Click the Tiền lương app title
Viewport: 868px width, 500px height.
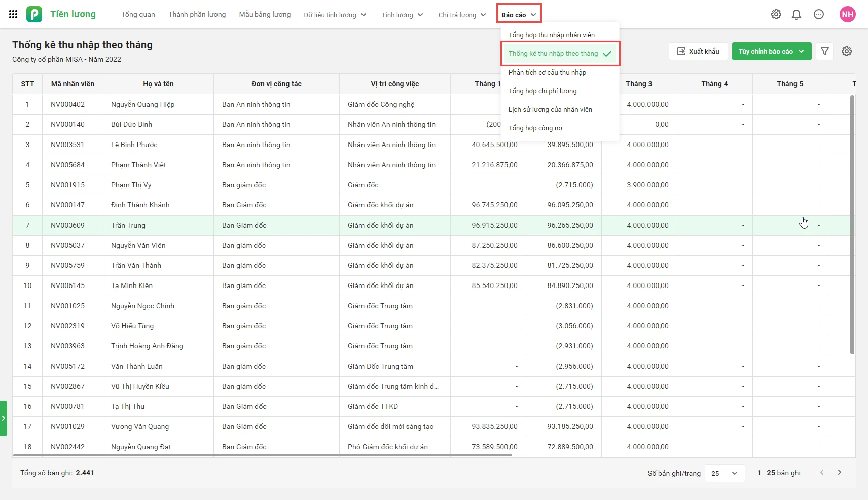point(73,14)
